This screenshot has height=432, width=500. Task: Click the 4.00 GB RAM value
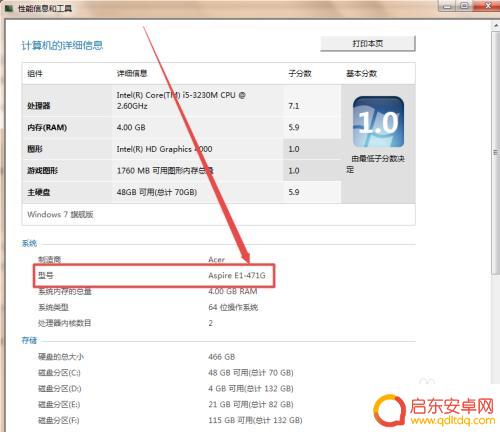[x=233, y=292]
